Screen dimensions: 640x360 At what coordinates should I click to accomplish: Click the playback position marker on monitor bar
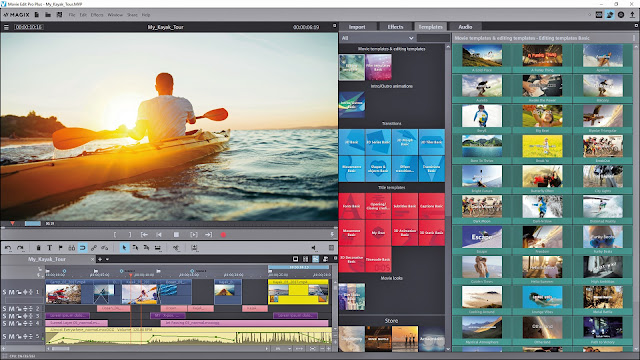click(x=13, y=223)
